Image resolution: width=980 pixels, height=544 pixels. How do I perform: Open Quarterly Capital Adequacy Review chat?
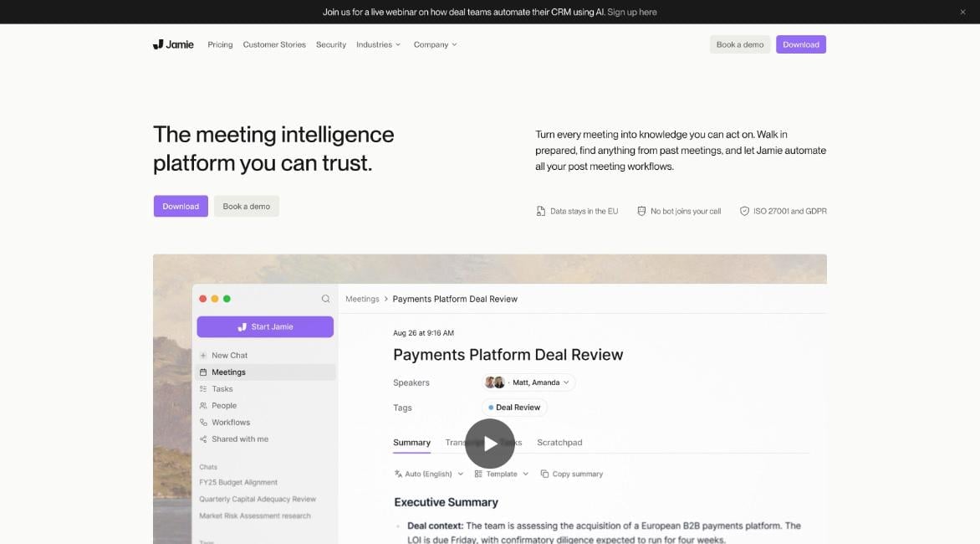(x=258, y=499)
